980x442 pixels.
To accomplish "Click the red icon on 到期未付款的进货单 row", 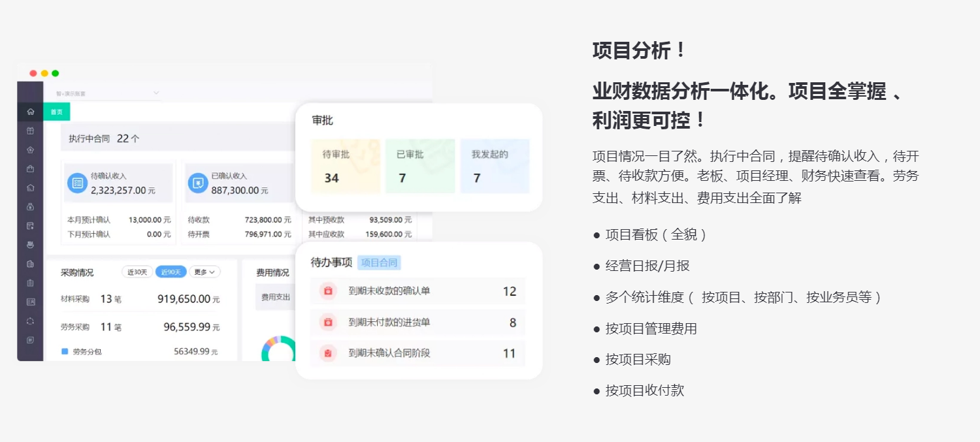I will coord(328,323).
